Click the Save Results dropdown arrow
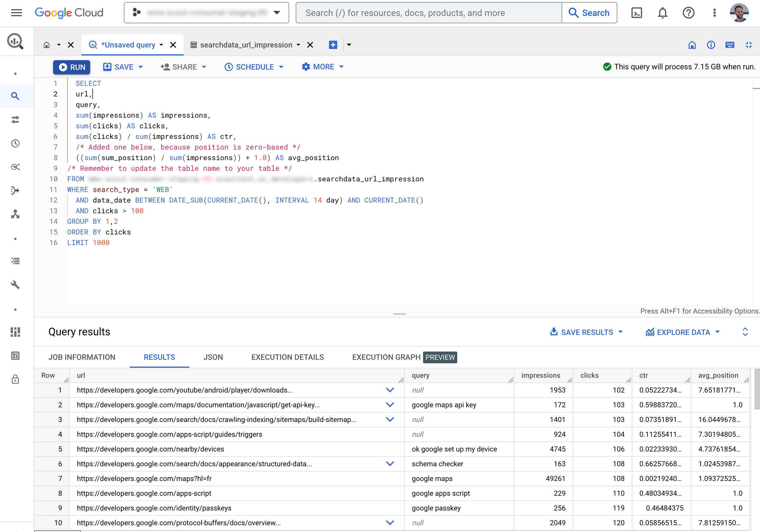The width and height of the screenshot is (760, 532). 623,331
